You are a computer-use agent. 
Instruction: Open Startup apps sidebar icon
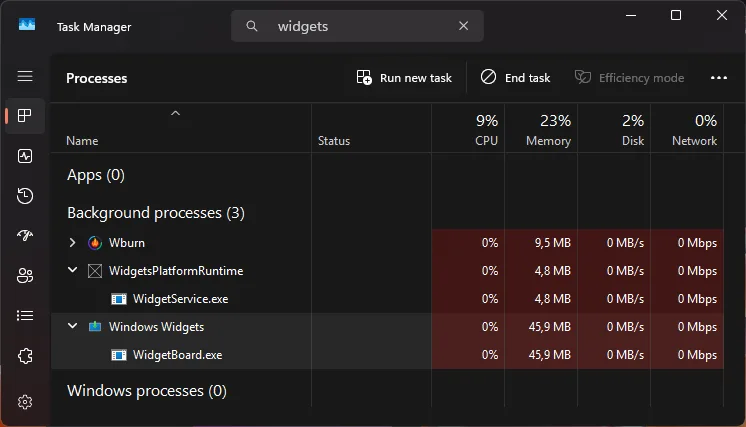tap(25, 235)
